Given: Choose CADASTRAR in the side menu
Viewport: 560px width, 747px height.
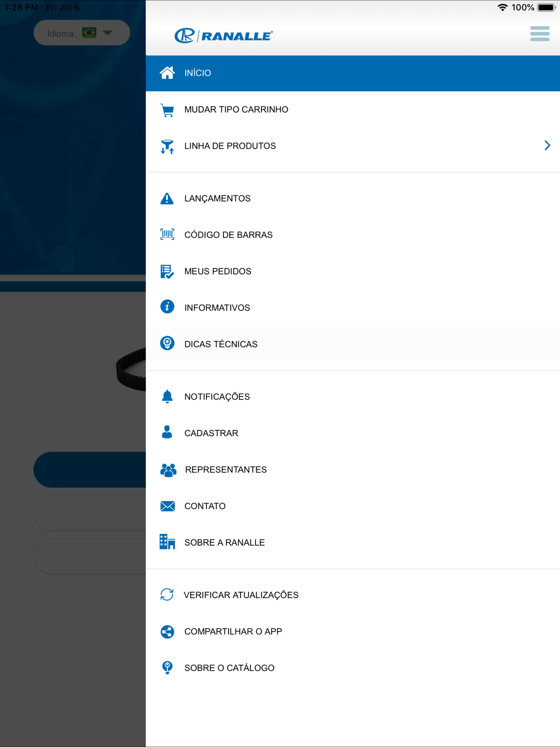Looking at the screenshot, I should pyautogui.click(x=353, y=433).
